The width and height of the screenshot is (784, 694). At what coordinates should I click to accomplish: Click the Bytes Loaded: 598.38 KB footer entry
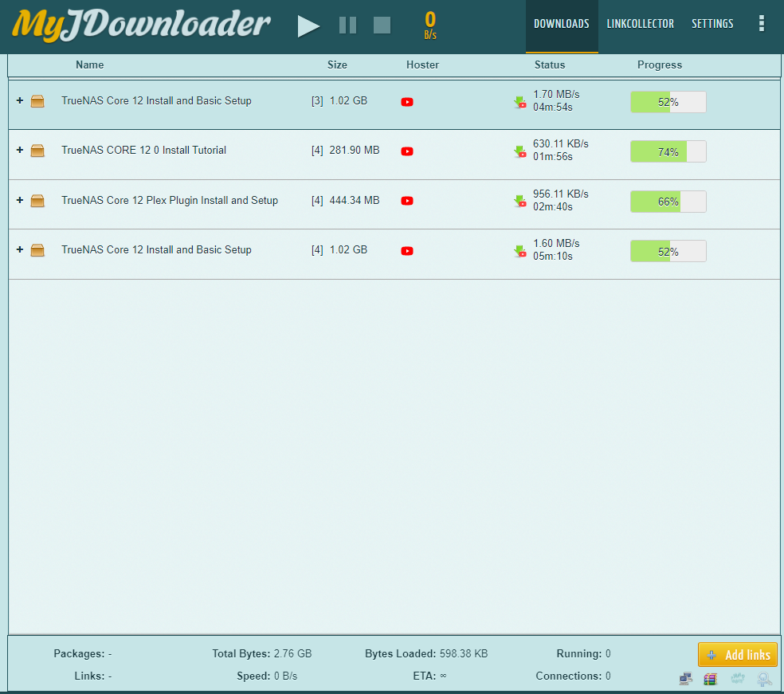click(x=426, y=654)
